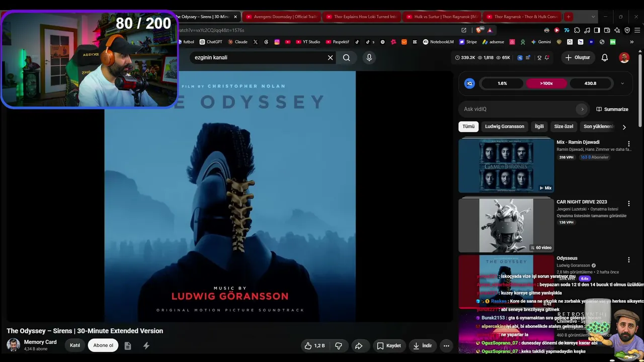Switch to the Hulk vs Surtur tab
The width and height of the screenshot is (644, 362).
tap(442, 17)
